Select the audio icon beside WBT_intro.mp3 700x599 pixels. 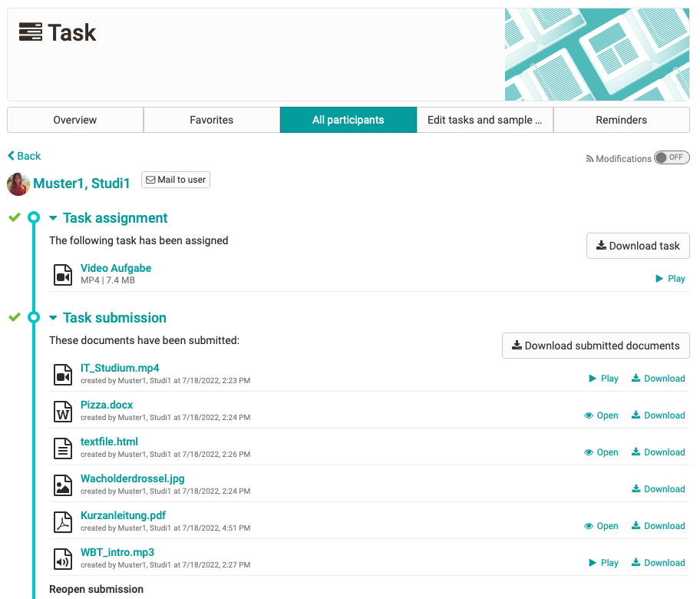[62, 558]
